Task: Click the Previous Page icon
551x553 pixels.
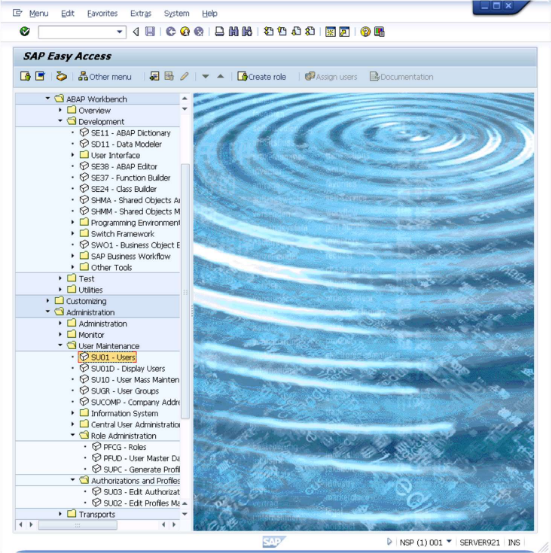Action: click(282, 32)
